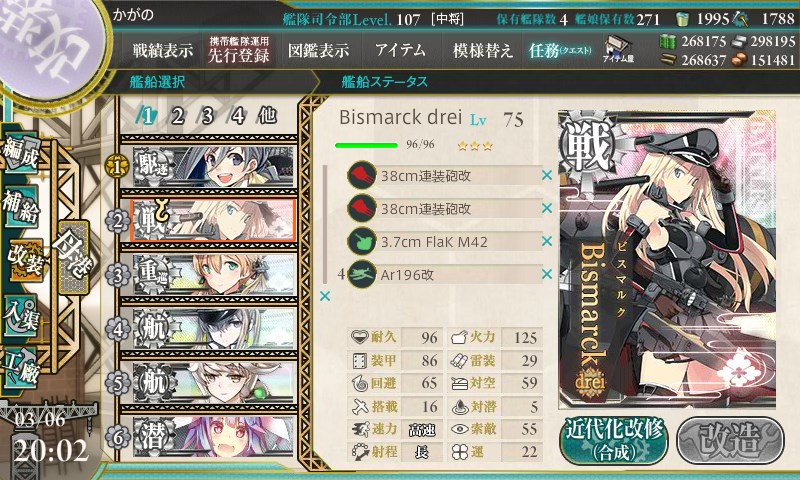
Task: Click the Ar196改 seaplane equipment icon
Action: pyautogui.click(x=362, y=274)
